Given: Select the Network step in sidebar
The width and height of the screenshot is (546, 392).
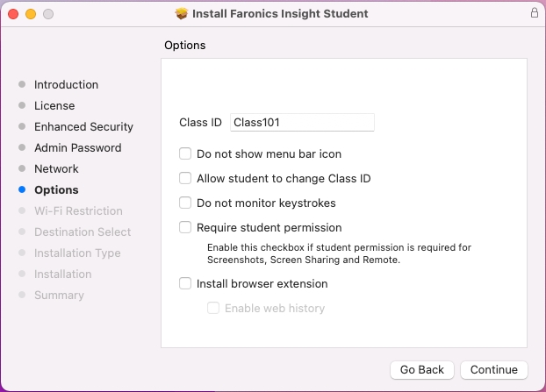Looking at the screenshot, I should tap(56, 169).
